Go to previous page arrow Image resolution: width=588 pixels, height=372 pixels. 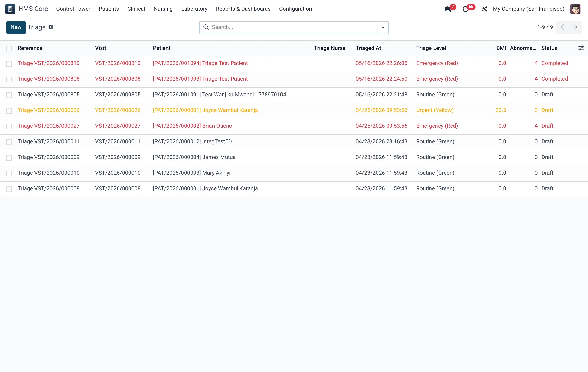coord(562,27)
